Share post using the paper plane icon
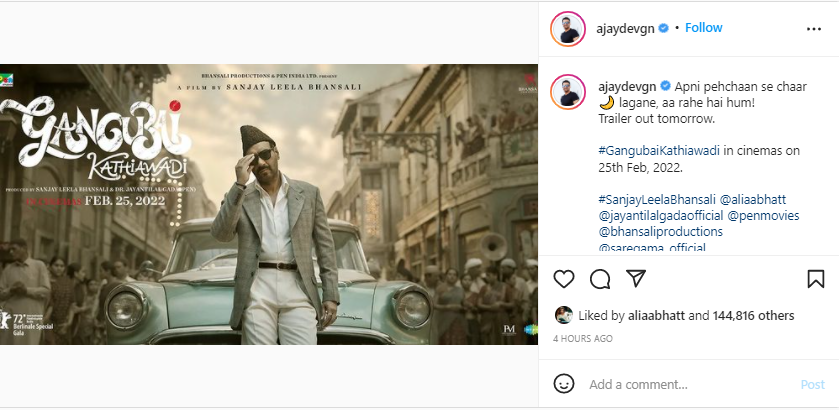839x410 pixels. (x=635, y=278)
